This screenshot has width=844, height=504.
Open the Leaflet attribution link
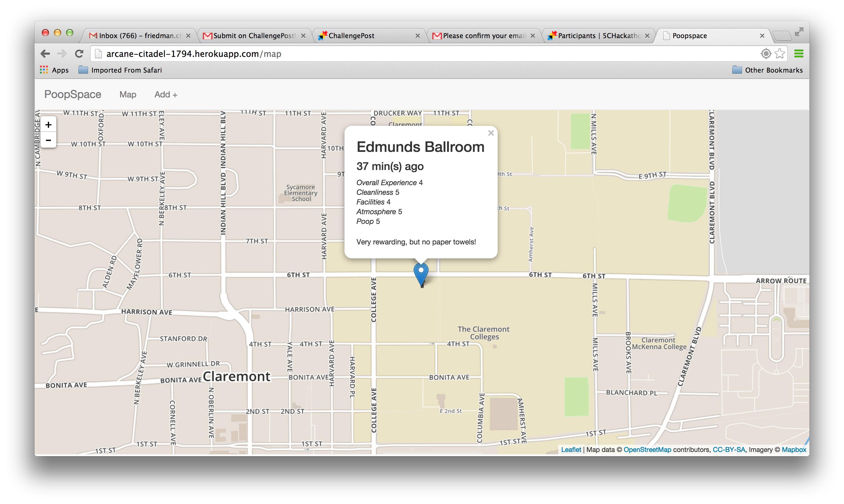click(571, 449)
